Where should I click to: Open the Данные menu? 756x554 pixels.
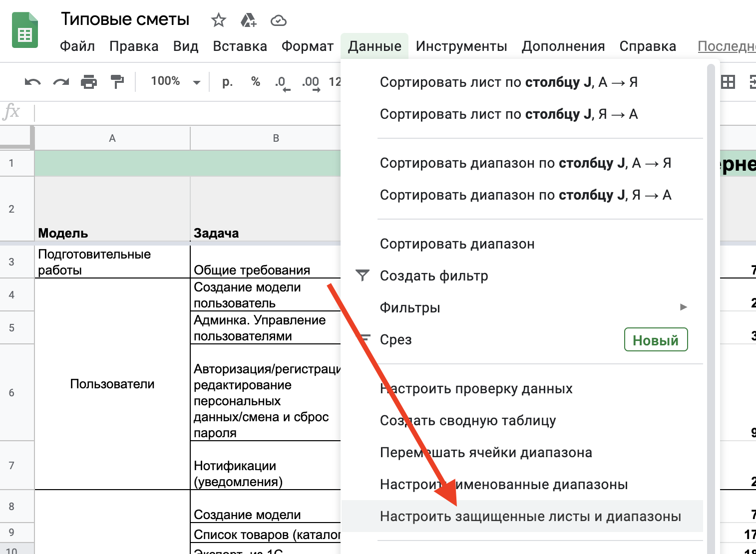point(375,46)
